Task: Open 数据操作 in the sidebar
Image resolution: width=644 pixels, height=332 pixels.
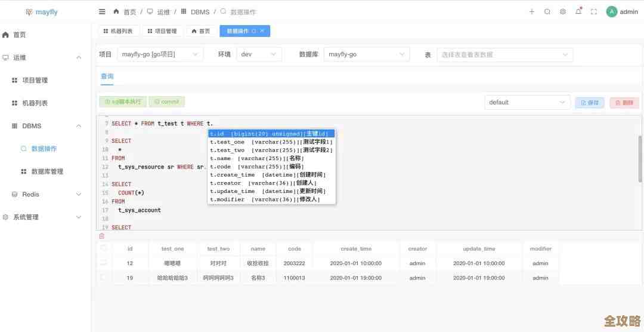Action: click(44, 149)
